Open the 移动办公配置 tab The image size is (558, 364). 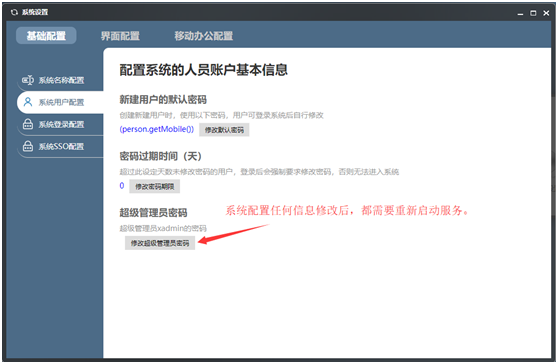pos(204,36)
